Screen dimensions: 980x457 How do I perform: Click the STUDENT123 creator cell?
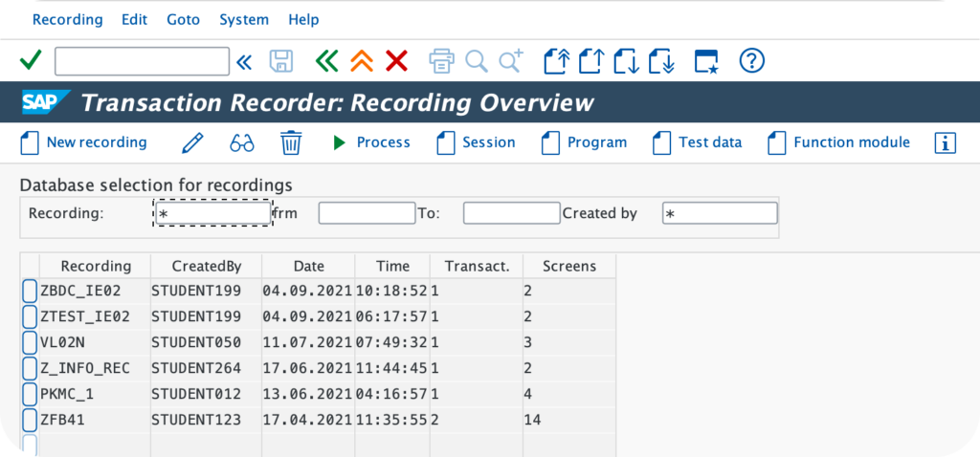(207, 420)
